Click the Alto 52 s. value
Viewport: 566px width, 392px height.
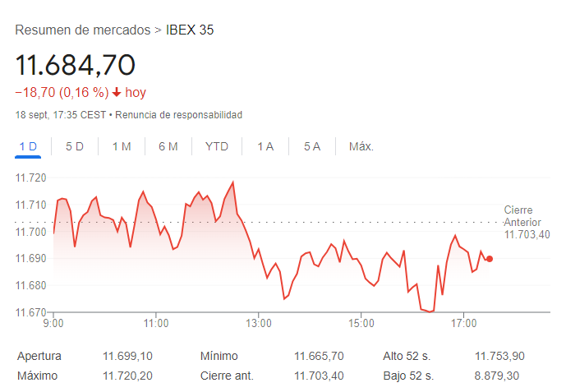(x=499, y=356)
